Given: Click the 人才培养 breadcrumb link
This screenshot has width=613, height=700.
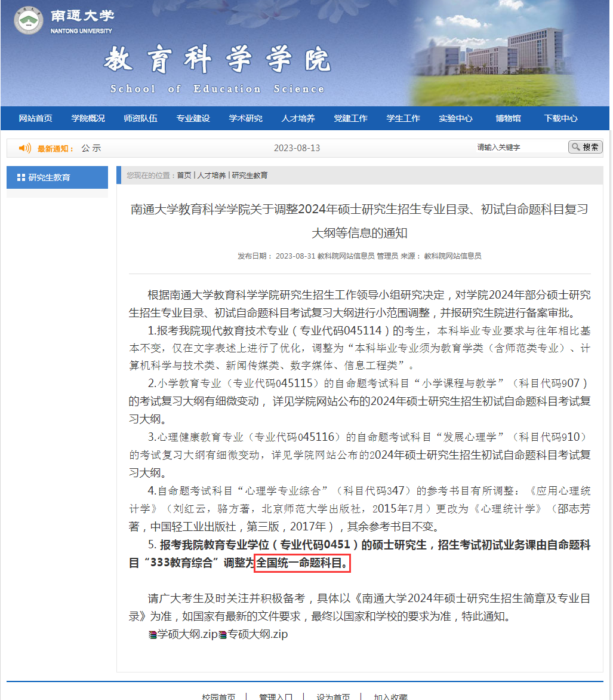Looking at the screenshot, I should 211,176.
